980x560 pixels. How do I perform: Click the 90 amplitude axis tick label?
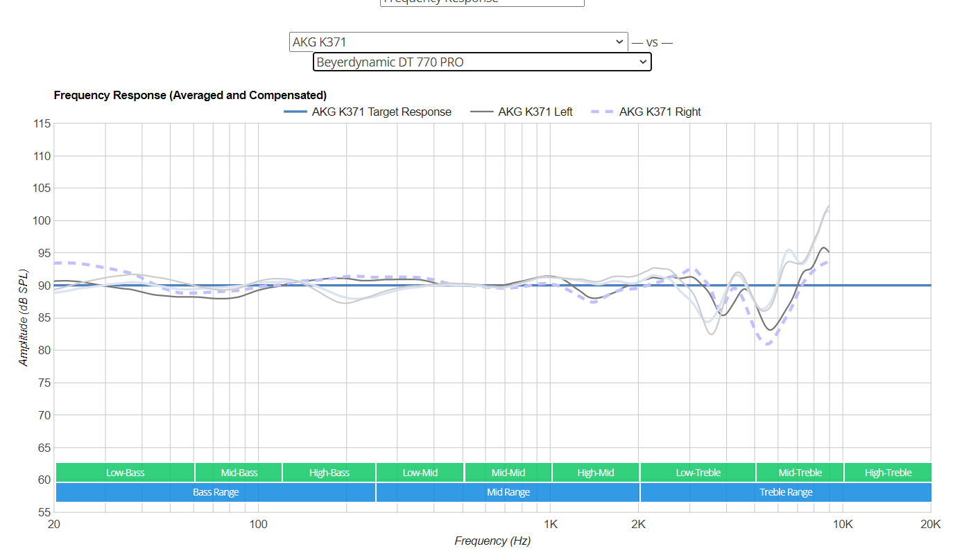pyautogui.click(x=44, y=286)
